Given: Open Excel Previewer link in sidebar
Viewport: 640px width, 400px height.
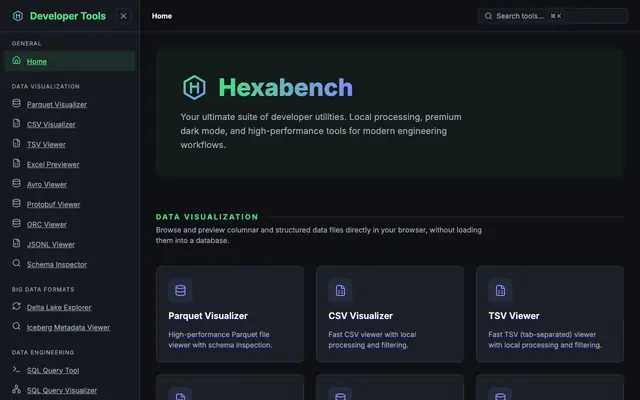Looking at the screenshot, I should coord(53,164).
